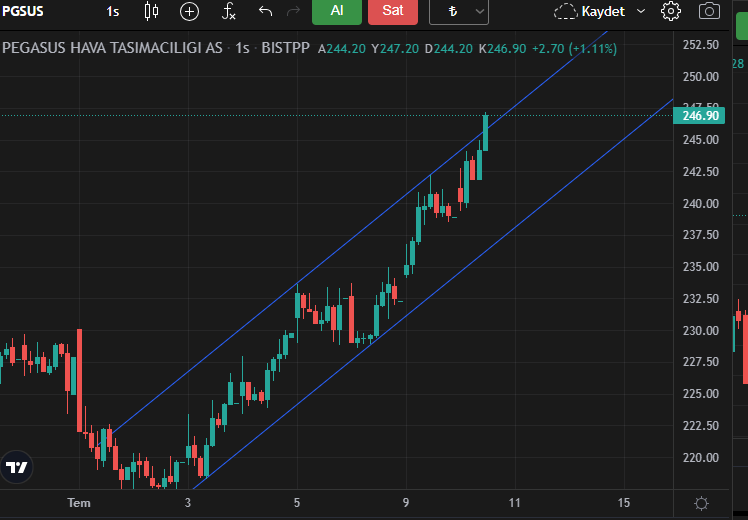Open the lira currency dropdown
The image size is (748, 520).
[x=459, y=11]
